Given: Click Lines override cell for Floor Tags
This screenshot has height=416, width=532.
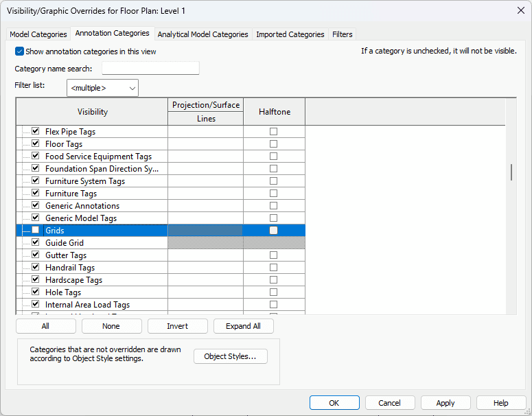Looking at the screenshot, I should point(206,144).
